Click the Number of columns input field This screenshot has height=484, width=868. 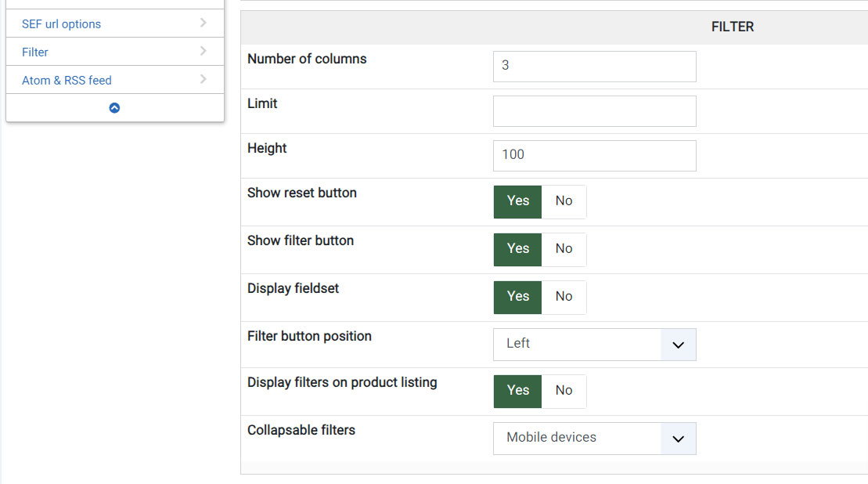click(595, 67)
